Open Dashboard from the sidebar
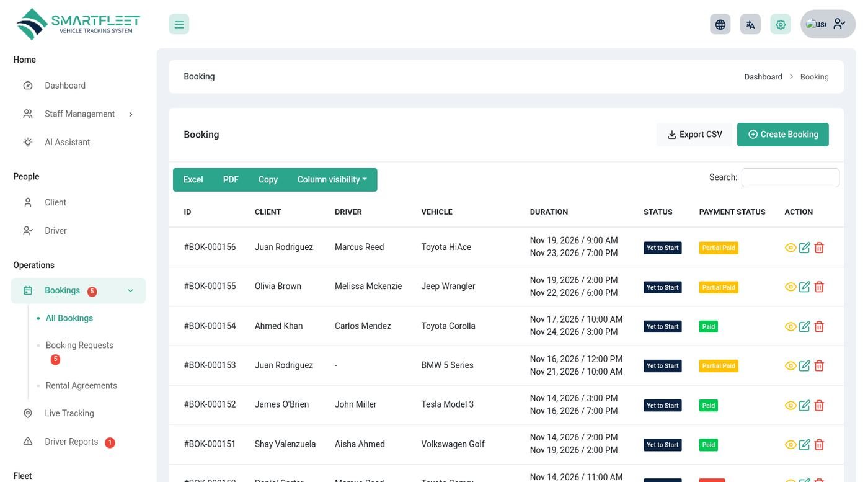The height and width of the screenshot is (482, 868). tap(78, 86)
